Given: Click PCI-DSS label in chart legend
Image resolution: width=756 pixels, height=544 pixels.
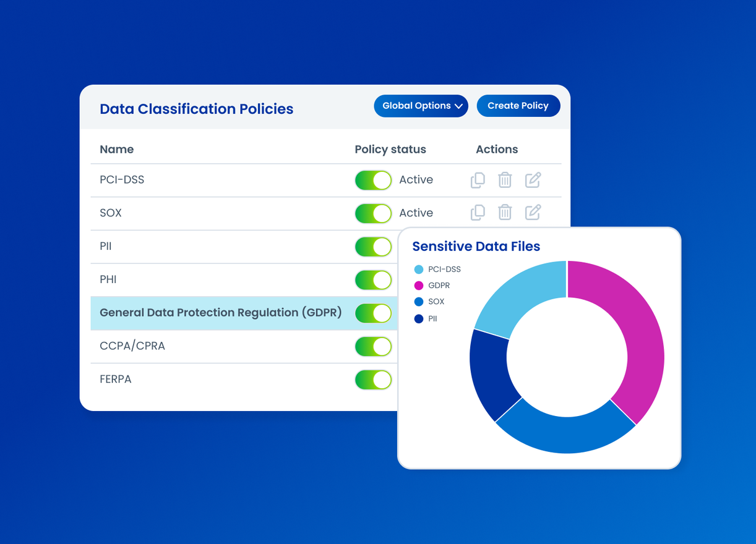Looking at the screenshot, I should (x=444, y=270).
